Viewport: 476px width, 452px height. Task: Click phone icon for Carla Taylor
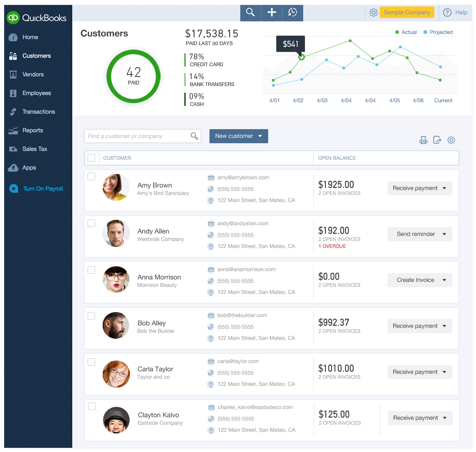pos(211,373)
